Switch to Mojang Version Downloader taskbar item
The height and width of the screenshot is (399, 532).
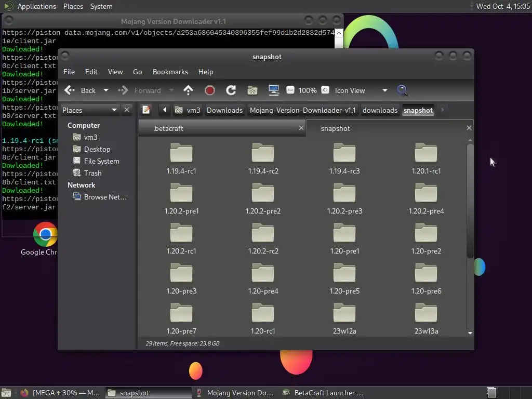[235, 393]
